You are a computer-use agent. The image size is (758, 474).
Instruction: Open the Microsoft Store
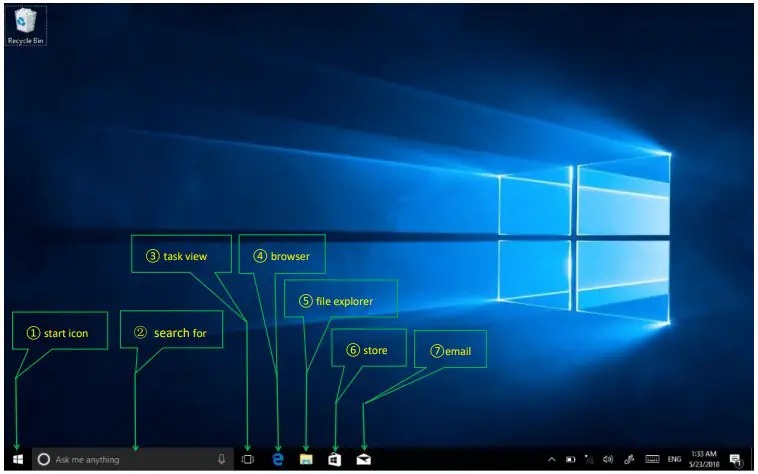335,459
